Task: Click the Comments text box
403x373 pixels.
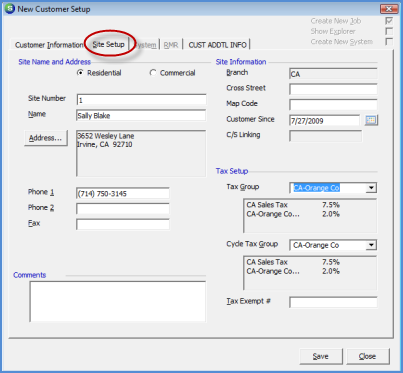Action: pyautogui.click(x=118, y=302)
